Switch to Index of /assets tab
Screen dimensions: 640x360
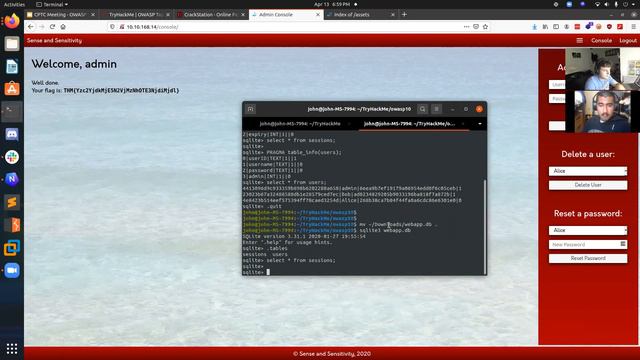point(360,14)
